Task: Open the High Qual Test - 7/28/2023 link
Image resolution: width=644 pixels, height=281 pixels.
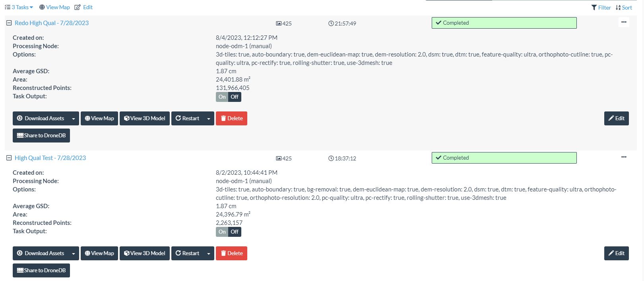Action: tap(50, 158)
